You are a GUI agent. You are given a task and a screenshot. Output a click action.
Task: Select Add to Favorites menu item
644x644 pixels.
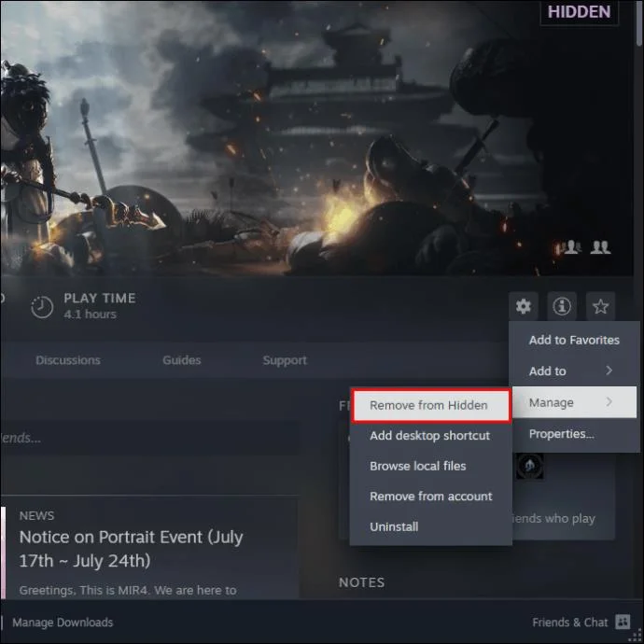pyautogui.click(x=574, y=340)
